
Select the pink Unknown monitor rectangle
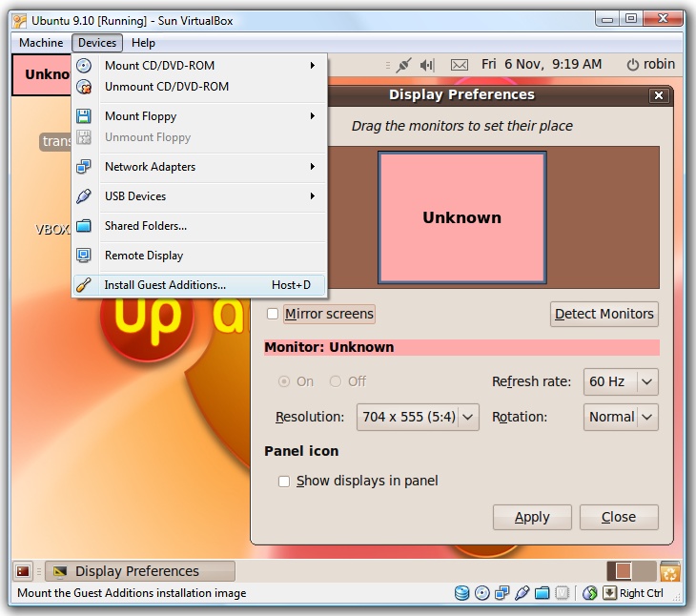click(x=462, y=217)
